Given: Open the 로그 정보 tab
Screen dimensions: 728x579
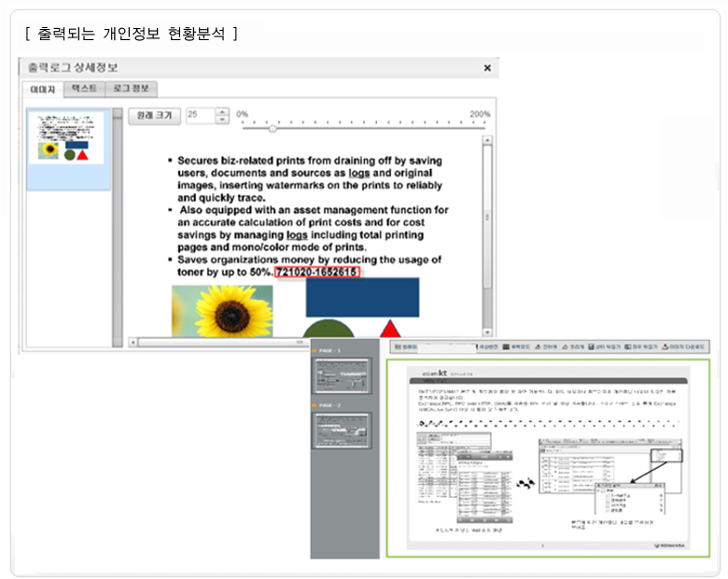Looking at the screenshot, I should [131, 90].
